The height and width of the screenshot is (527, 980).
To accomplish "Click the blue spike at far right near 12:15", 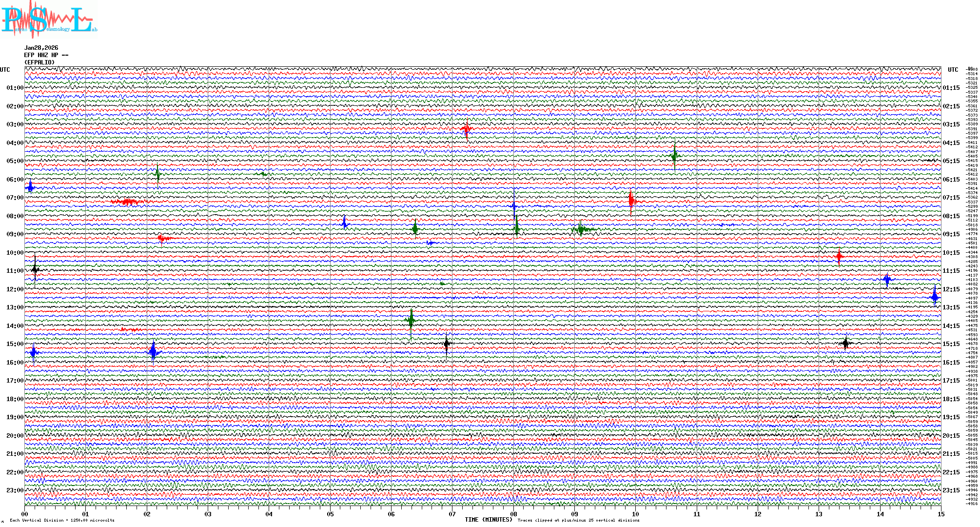I will pos(934,296).
